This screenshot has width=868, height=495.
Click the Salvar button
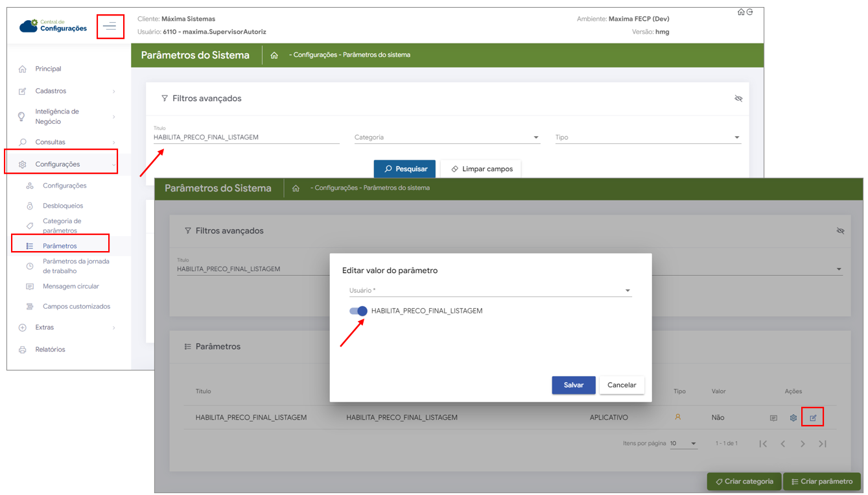pos(573,385)
